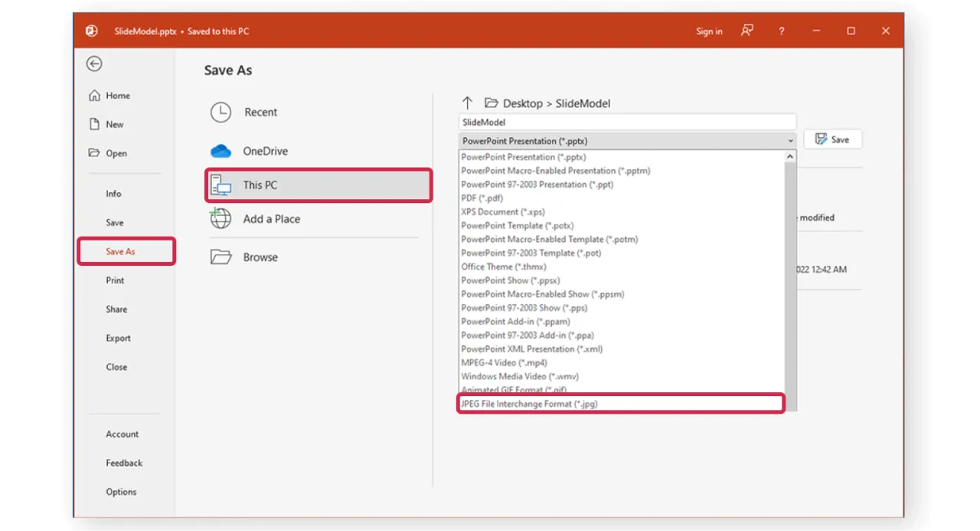Click the Save button beside the file type
The height and width of the screenshot is (531, 980).
(x=832, y=139)
